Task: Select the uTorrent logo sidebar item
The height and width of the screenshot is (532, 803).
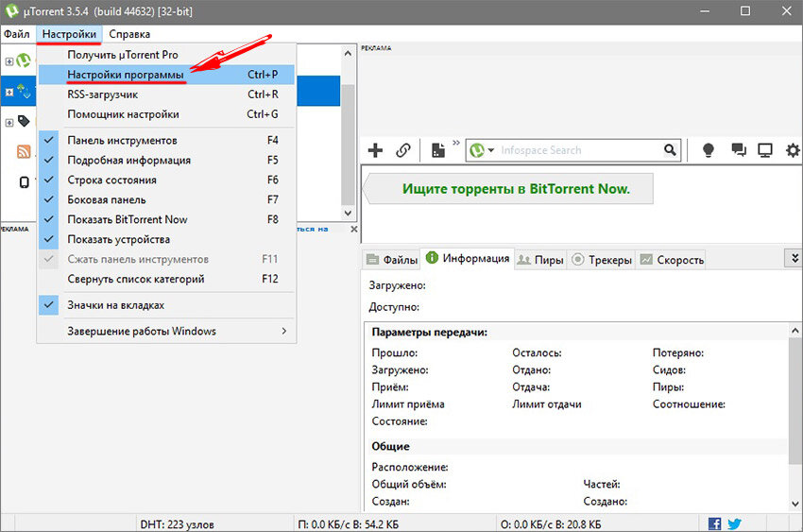Action: click(x=24, y=60)
